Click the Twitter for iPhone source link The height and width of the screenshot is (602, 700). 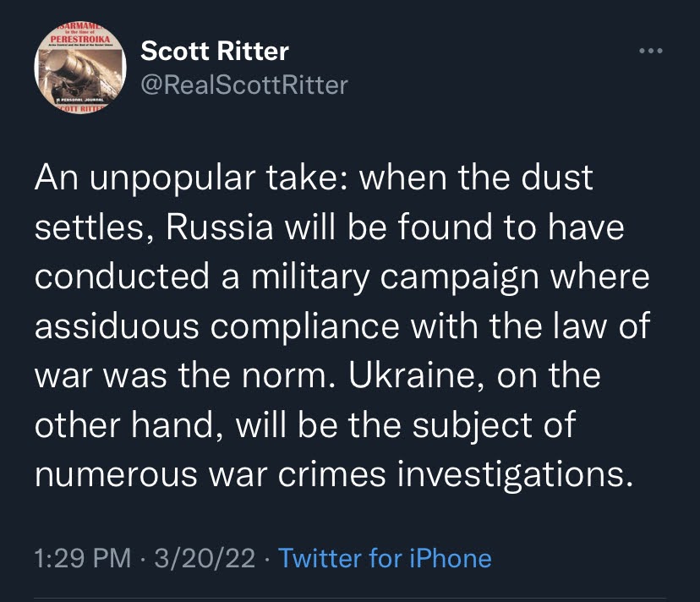coord(385,558)
